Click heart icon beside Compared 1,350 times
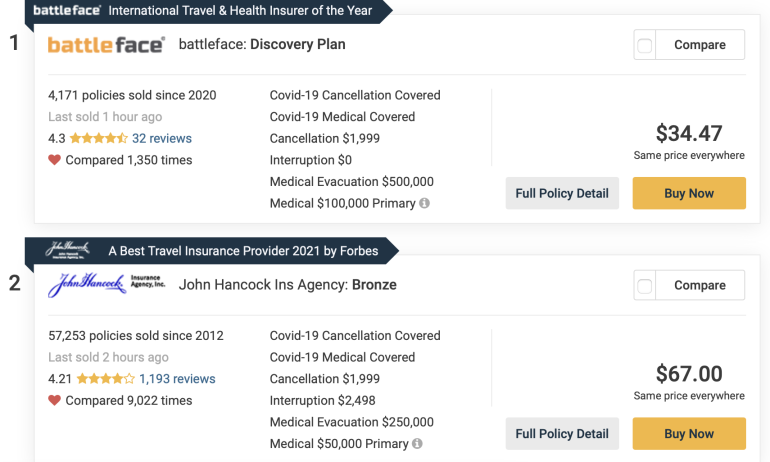This screenshot has height=462, width=770. (x=55, y=160)
